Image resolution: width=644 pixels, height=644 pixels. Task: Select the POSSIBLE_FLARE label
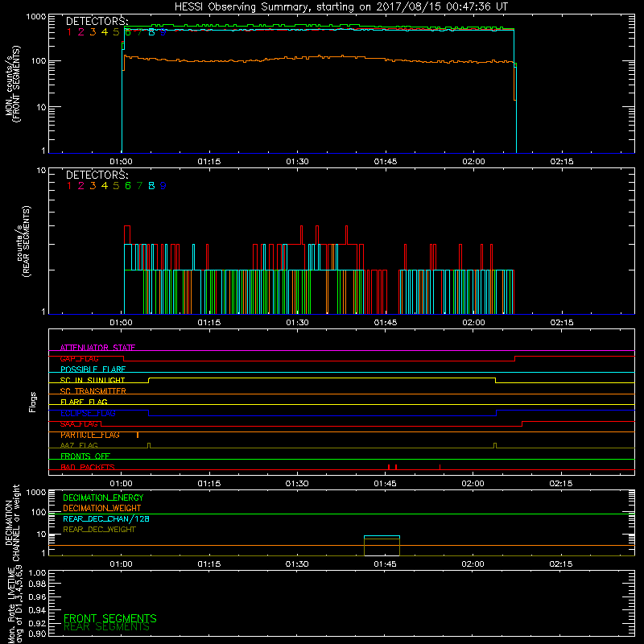[x=93, y=369]
